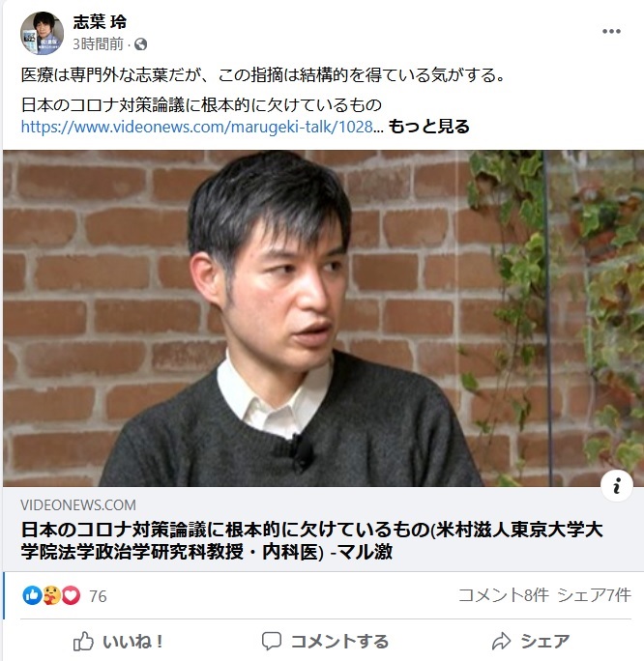Click the profile picture avatar
644x661 pixels.
(43, 33)
